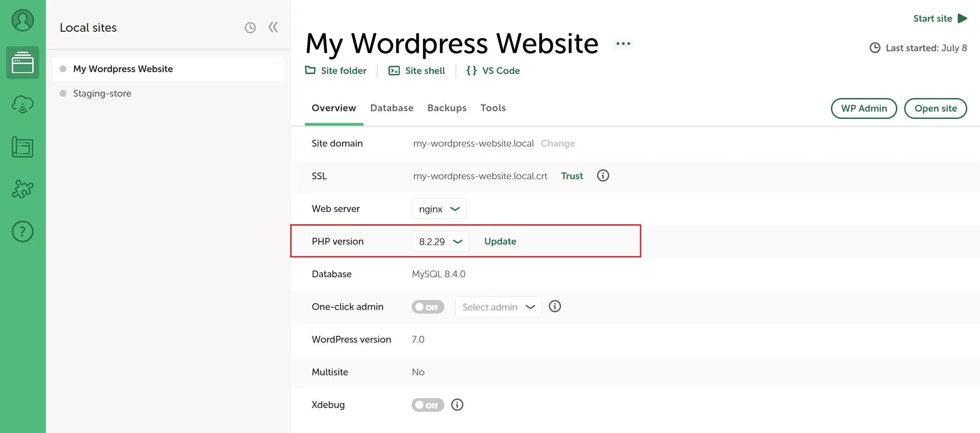The width and height of the screenshot is (980, 433).
Task: Select the Local sites sidebar icon
Action: pos(23,63)
